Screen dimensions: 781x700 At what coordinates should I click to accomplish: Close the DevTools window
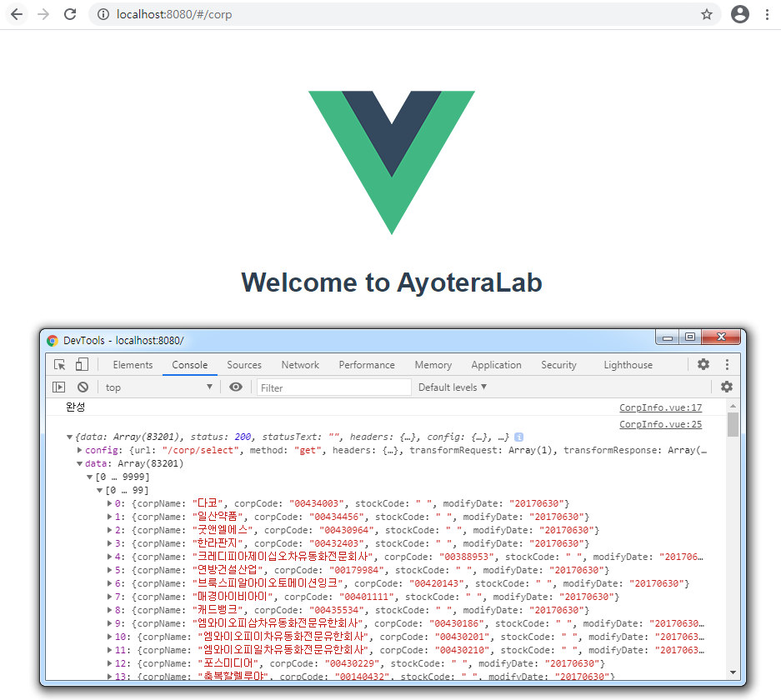point(721,337)
